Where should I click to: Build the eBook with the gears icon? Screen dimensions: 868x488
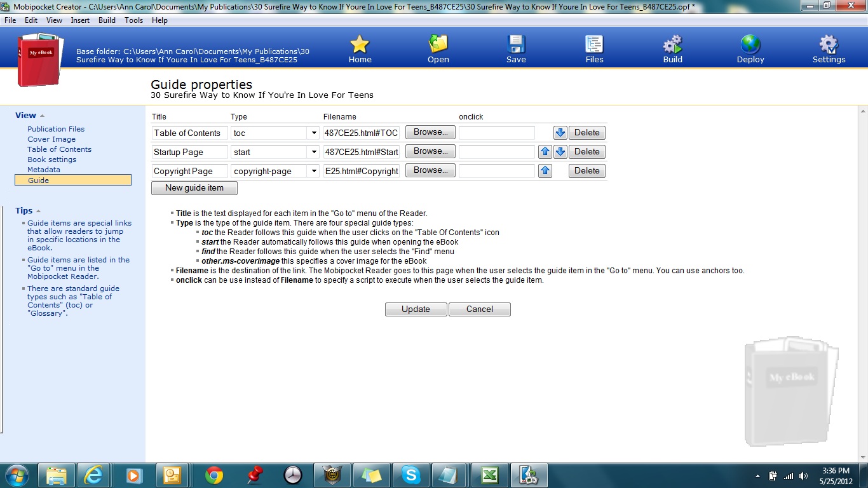(672, 44)
